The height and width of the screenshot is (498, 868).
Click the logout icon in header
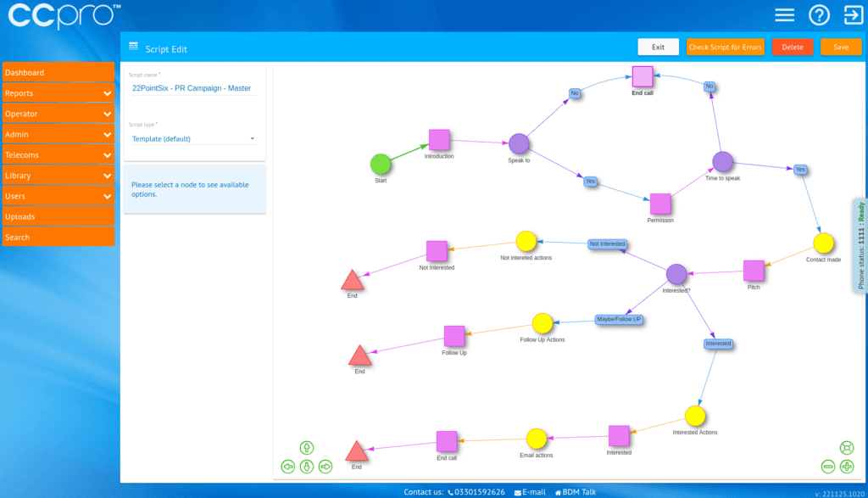tap(852, 15)
